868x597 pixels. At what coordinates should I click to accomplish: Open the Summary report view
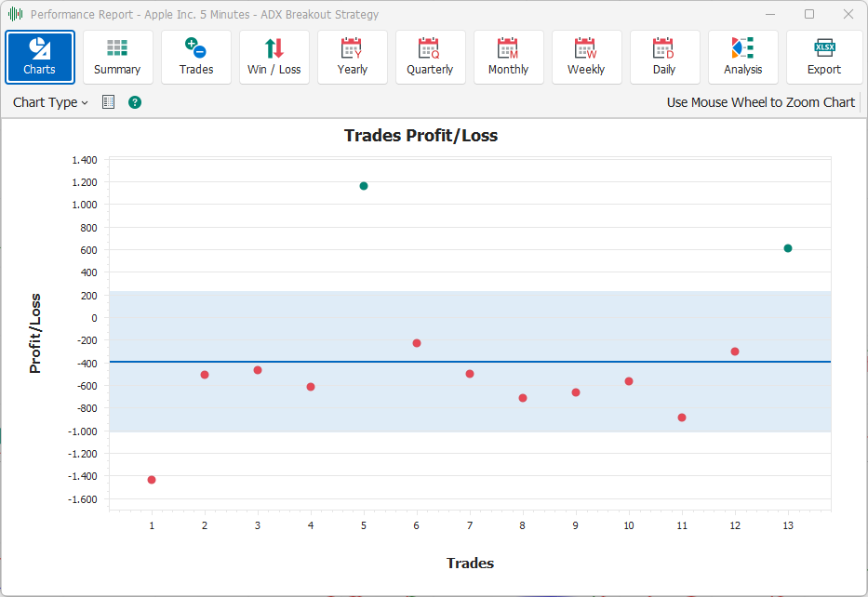117,57
